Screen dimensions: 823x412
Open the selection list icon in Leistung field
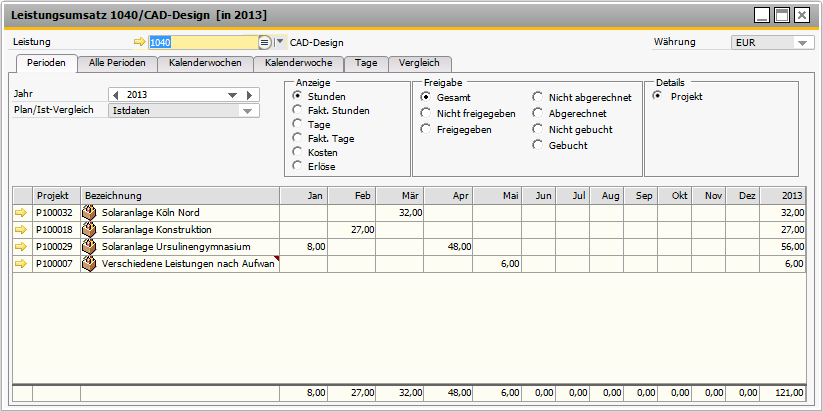click(x=264, y=43)
